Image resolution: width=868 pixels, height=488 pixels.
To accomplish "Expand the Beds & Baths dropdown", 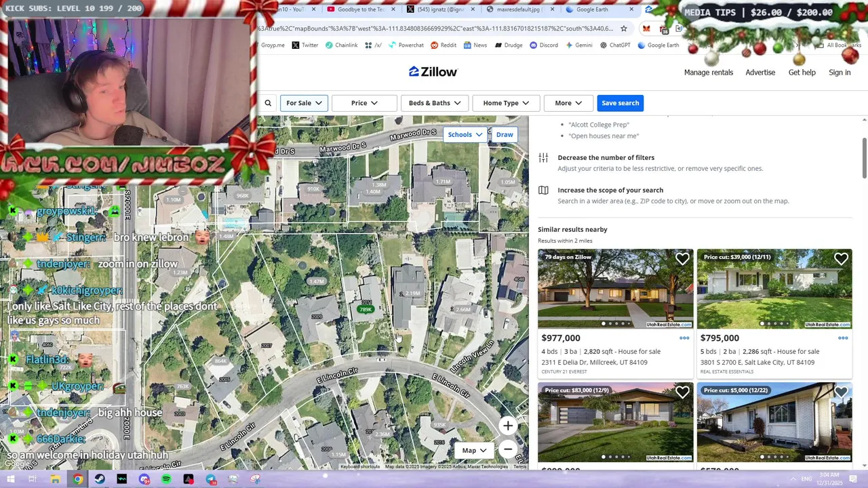I will pyautogui.click(x=435, y=103).
